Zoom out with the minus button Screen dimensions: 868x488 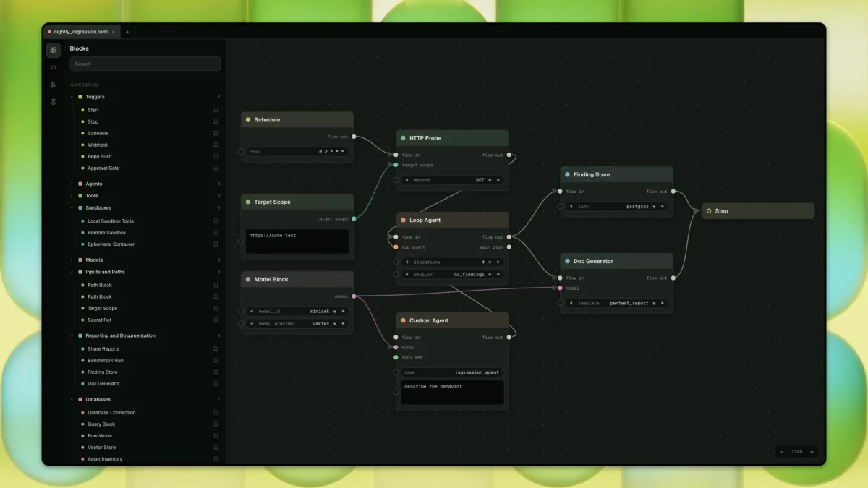tap(782, 452)
